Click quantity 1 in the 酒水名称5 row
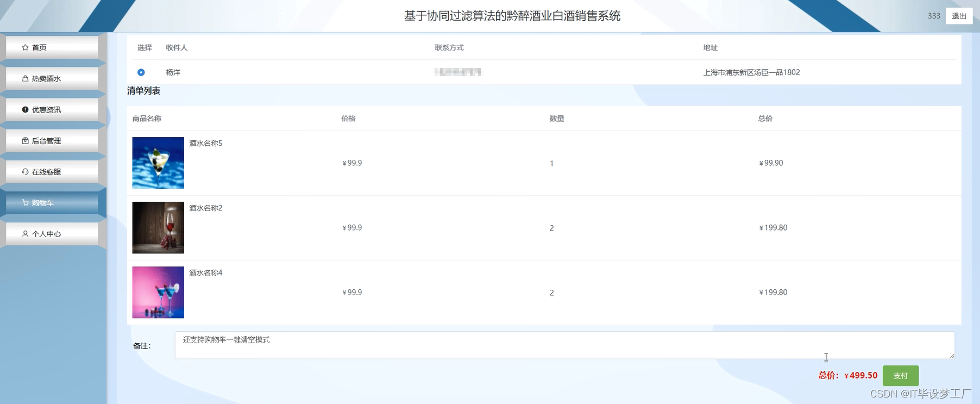The width and height of the screenshot is (980, 404). [x=552, y=164]
